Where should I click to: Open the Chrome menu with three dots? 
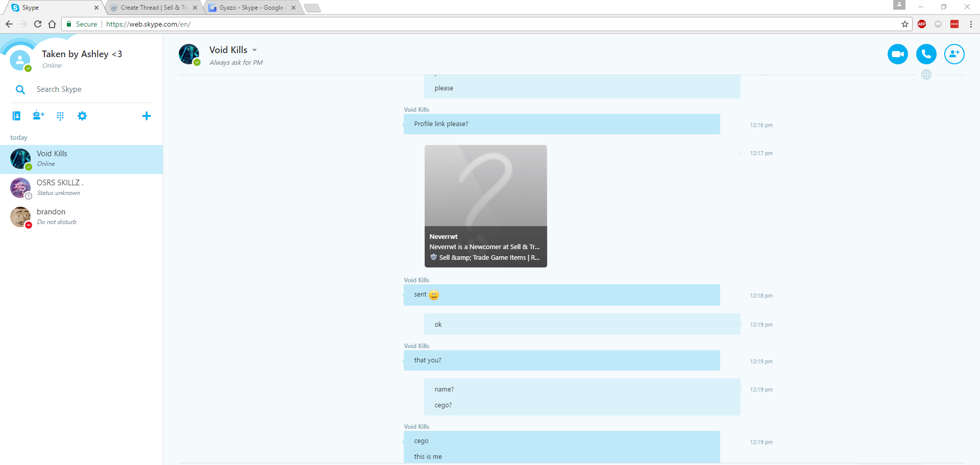pos(971,24)
